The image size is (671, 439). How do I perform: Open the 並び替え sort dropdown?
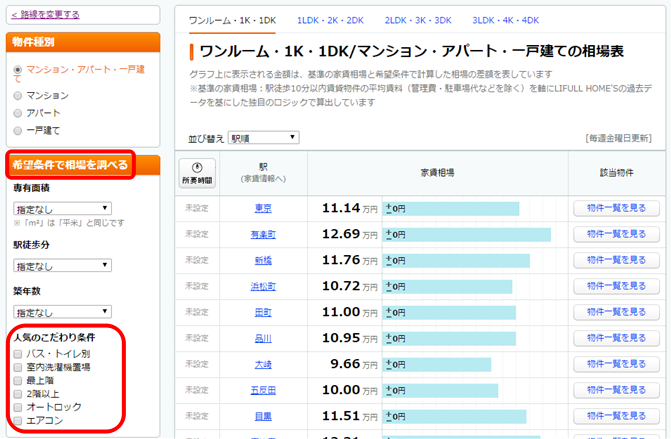263,138
